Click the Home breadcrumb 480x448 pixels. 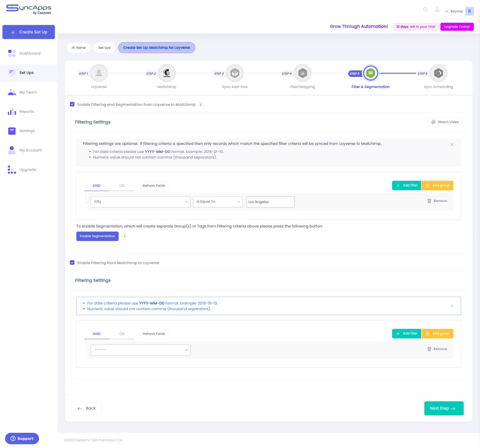coord(79,48)
